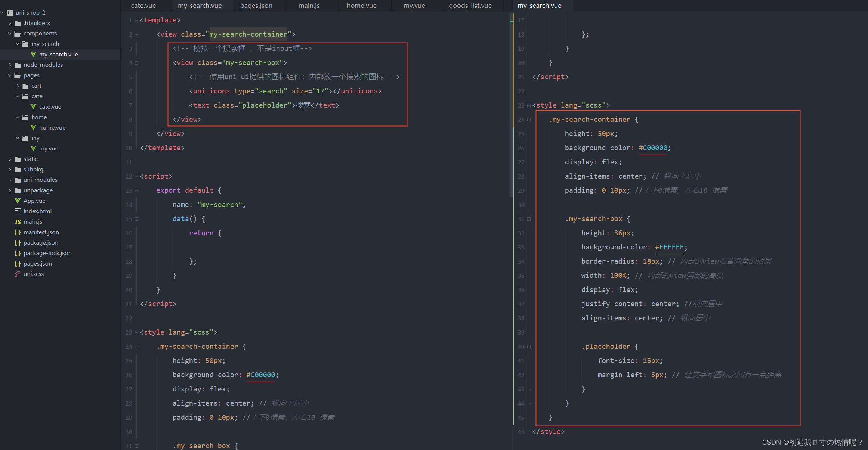Screen dimensions: 868x450
Task: Click the Sass icon beside uni.scss
Action: pyautogui.click(x=18, y=274)
